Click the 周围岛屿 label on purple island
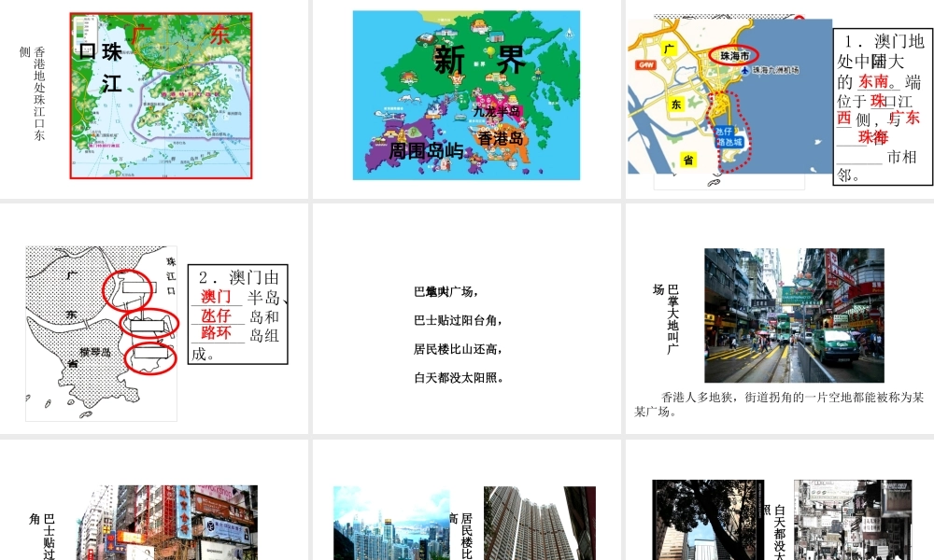The image size is (934, 560). coord(426,150)
